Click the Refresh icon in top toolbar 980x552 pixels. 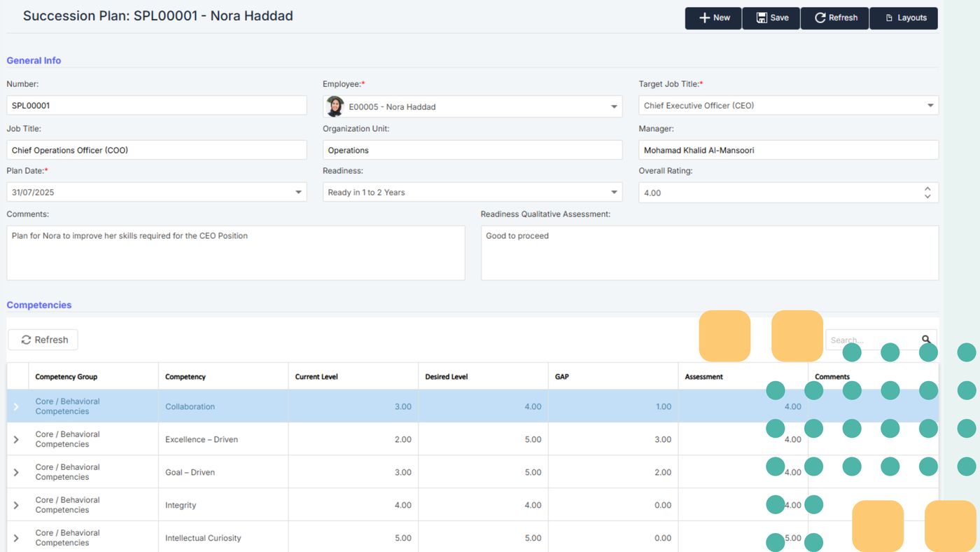(x=820, y=18)
